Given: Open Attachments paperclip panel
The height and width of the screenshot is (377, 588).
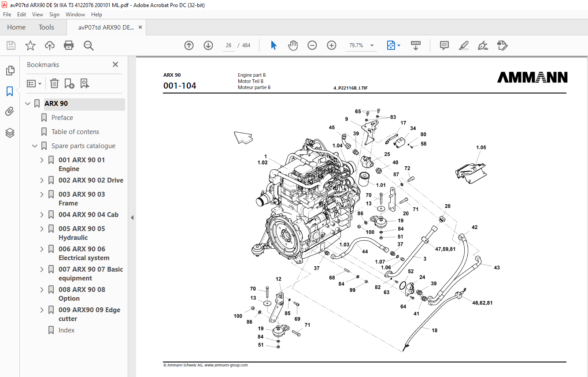Looking at the screenshot, I should point(10,112).
